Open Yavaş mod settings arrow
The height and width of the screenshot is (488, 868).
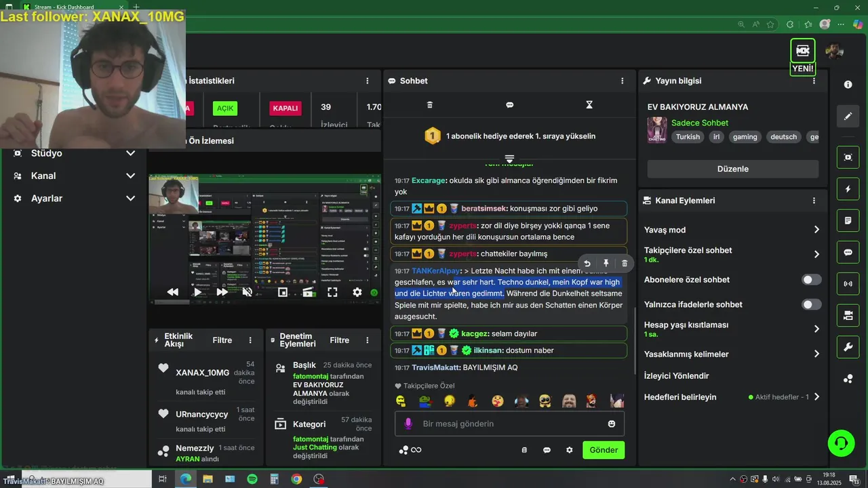click(816, 230)
